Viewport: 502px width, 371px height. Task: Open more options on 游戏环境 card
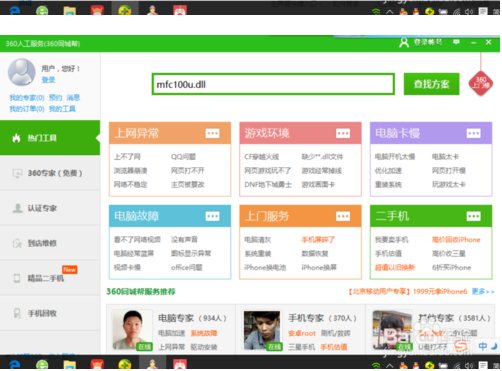pos(343,133)
